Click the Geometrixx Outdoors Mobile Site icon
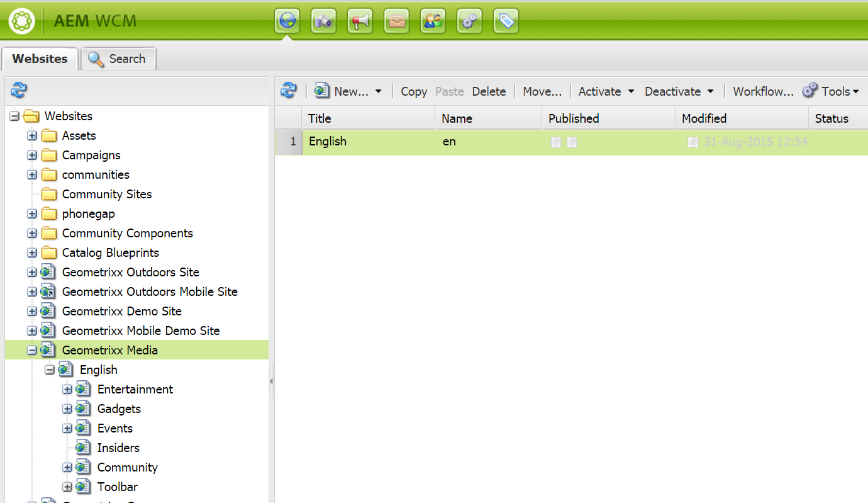The image size is (868, 503). (x=48, y=292)
